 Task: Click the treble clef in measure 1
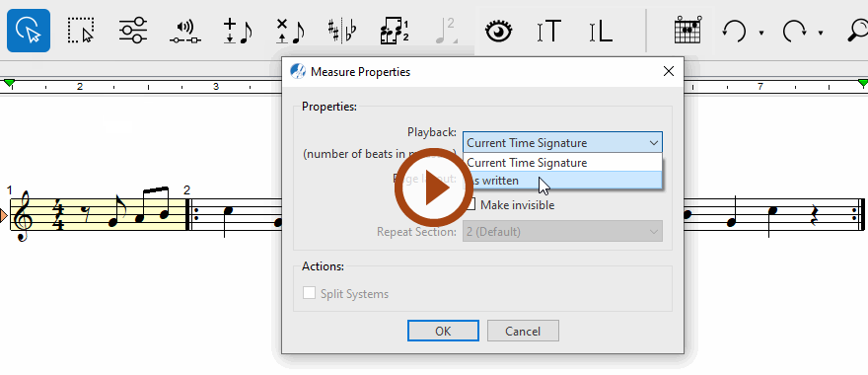[24, 215]
